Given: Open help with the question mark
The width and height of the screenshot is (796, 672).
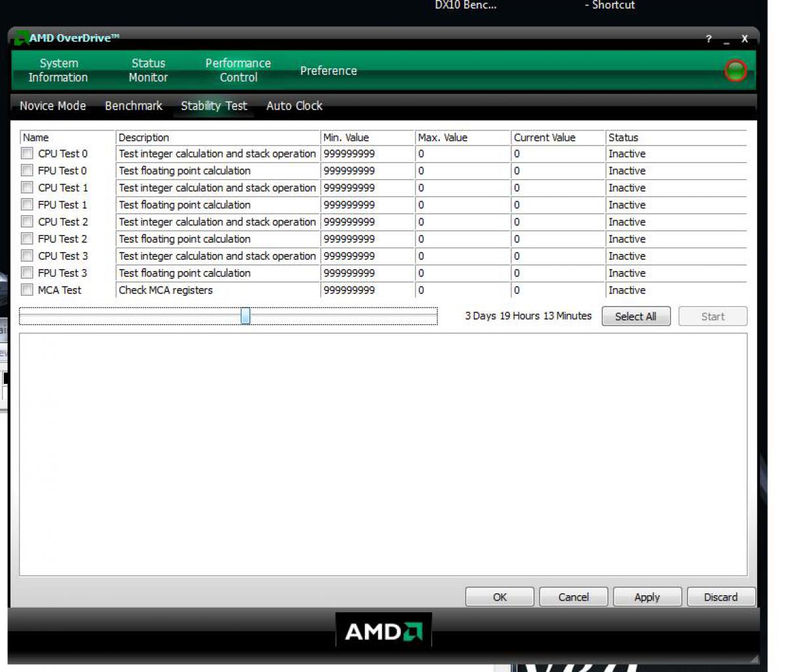Looking at the screenshot, I should click(x=709, y=39).
